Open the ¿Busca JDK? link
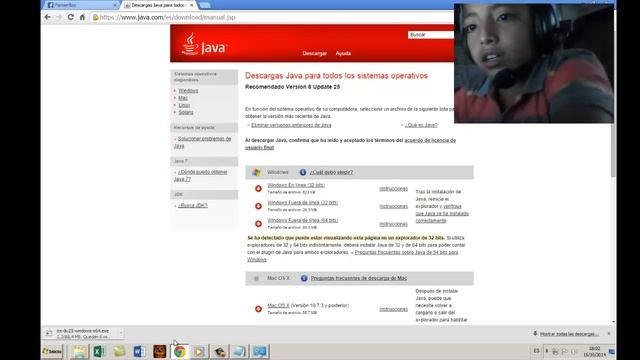This screenshot has height=360, width=640. pos(193,205)
